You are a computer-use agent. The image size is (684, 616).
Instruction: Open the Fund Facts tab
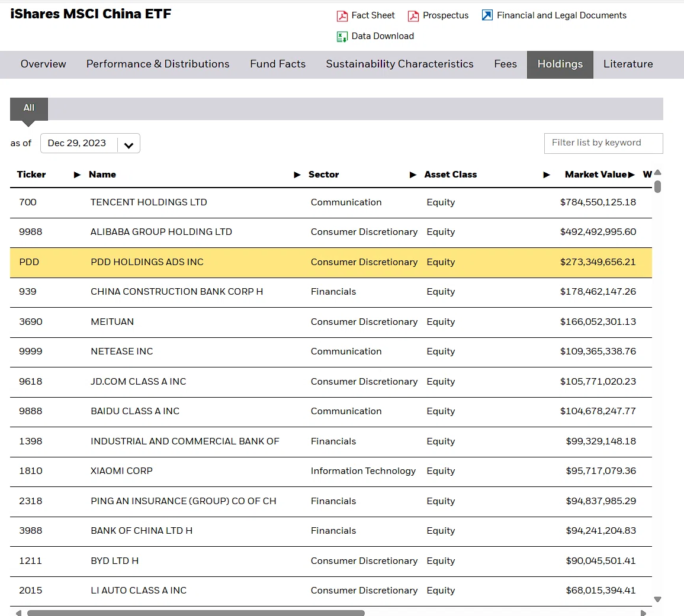[x=278, y=64]
